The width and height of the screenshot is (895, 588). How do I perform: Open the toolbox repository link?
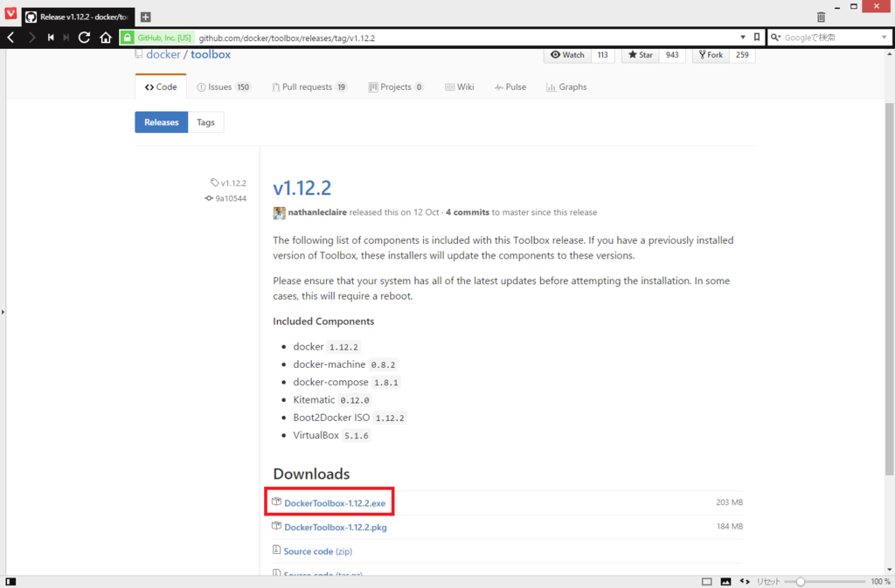coord(211,55)
